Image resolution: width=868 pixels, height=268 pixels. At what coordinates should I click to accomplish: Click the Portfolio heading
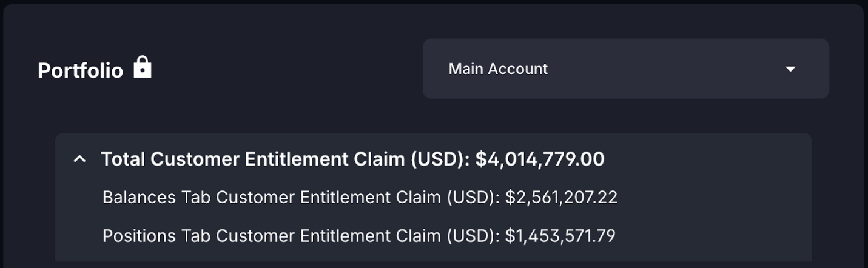click(80, 71)
